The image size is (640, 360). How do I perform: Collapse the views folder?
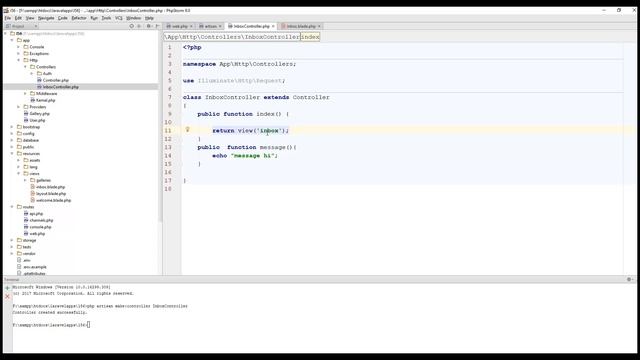pyautogui.click(x=18, y=173)
